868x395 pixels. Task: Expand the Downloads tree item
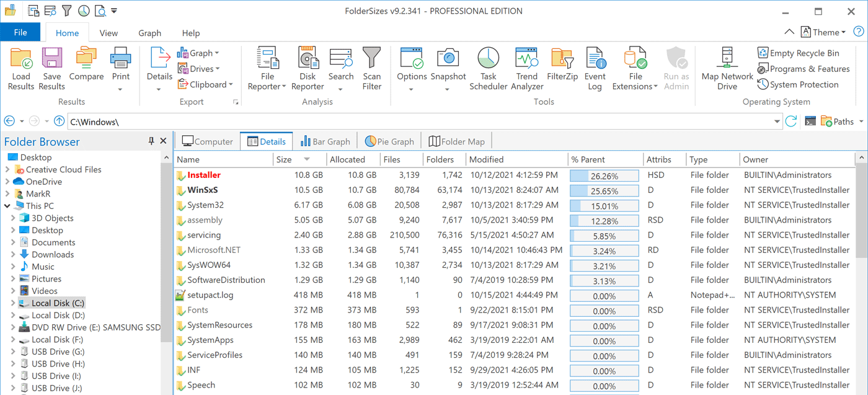[x=14, y=254]
